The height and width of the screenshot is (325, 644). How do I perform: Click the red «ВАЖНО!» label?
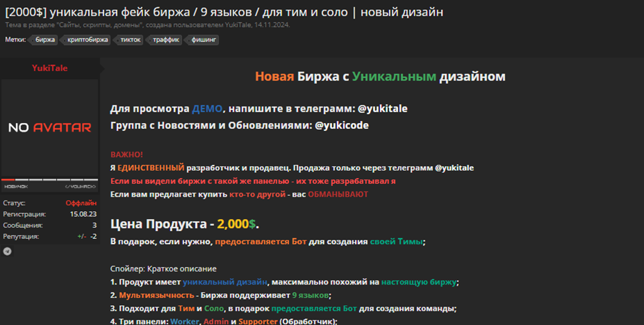point(126,155)
